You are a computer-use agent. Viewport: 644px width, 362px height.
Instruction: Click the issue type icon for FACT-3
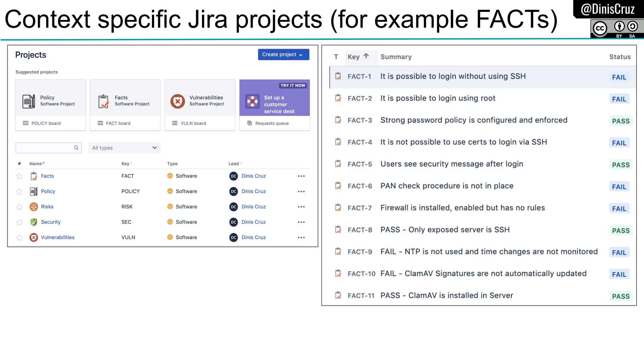point(338,120)
